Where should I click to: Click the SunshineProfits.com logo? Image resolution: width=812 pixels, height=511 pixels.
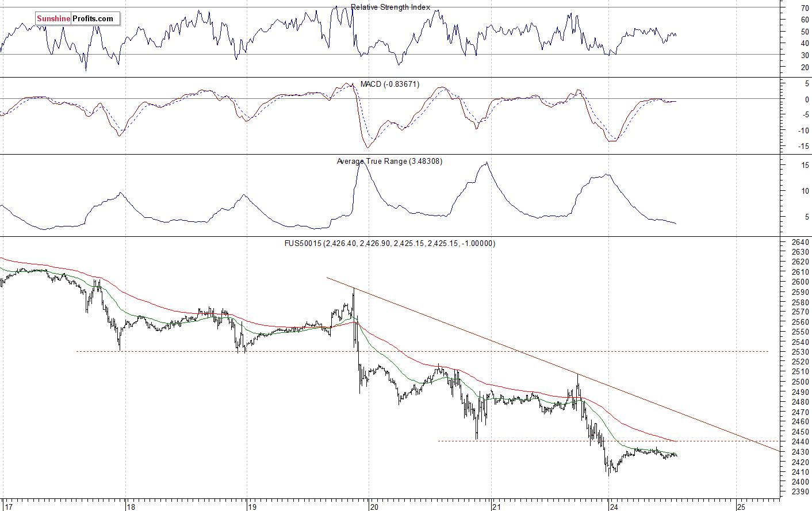[78, 18]
